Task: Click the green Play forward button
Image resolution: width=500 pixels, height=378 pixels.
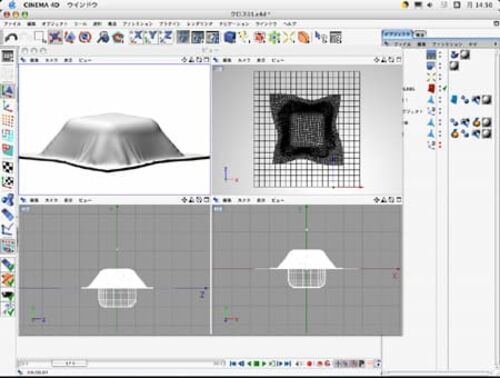Action: tap(265, 364)
